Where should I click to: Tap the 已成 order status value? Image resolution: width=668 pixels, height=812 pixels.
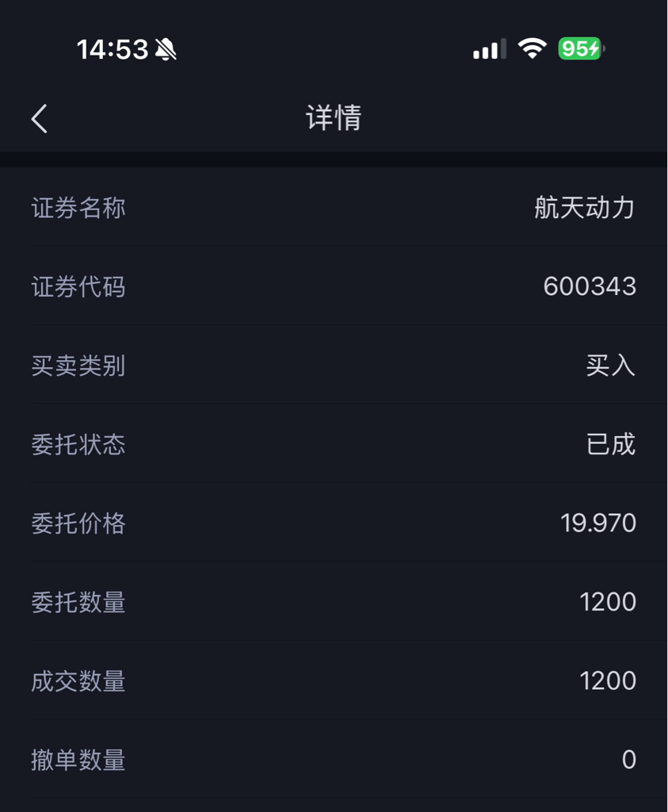tap(611, 444)
